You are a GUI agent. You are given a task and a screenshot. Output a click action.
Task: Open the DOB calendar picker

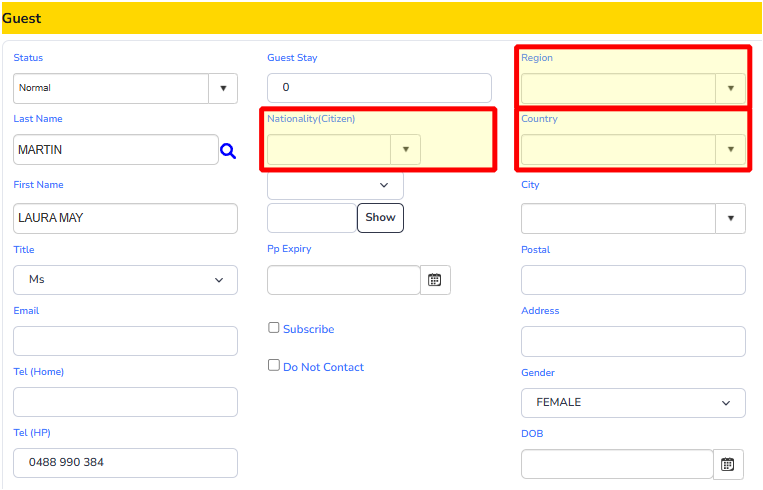[x=728, y=464]
